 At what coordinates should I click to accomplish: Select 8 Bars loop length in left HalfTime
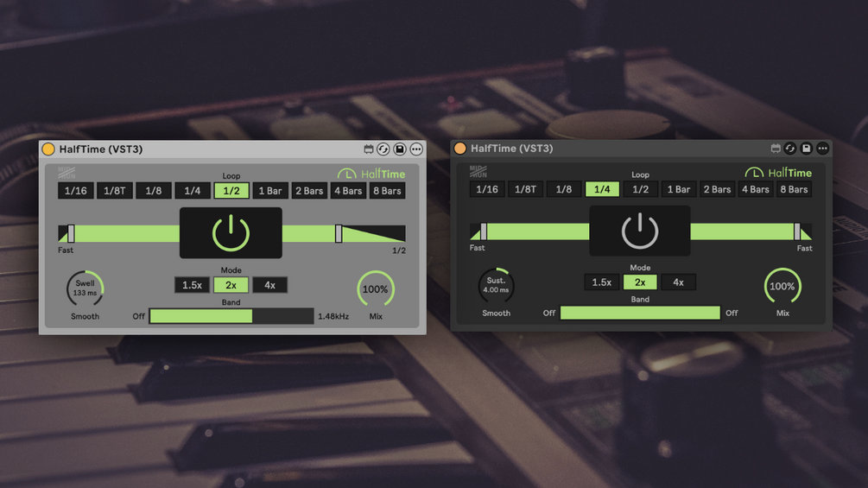[x=387, y=191]
